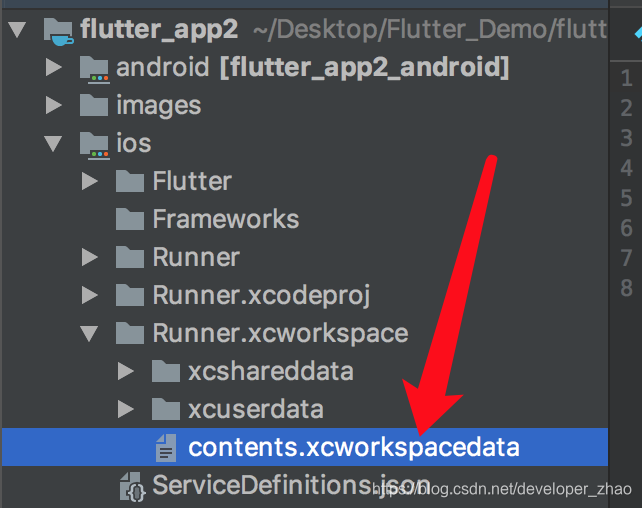
Task: Expand the images folder arrow
Action: click(54, 105)
